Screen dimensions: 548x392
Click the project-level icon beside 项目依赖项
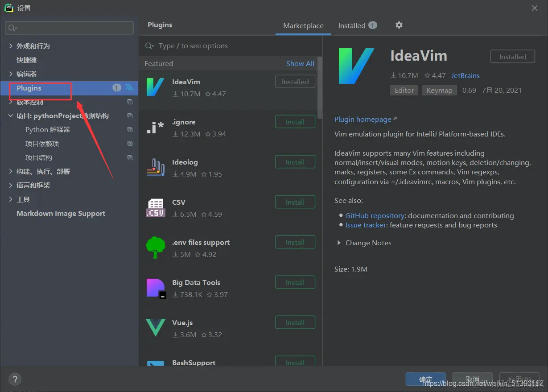point(130,144)
